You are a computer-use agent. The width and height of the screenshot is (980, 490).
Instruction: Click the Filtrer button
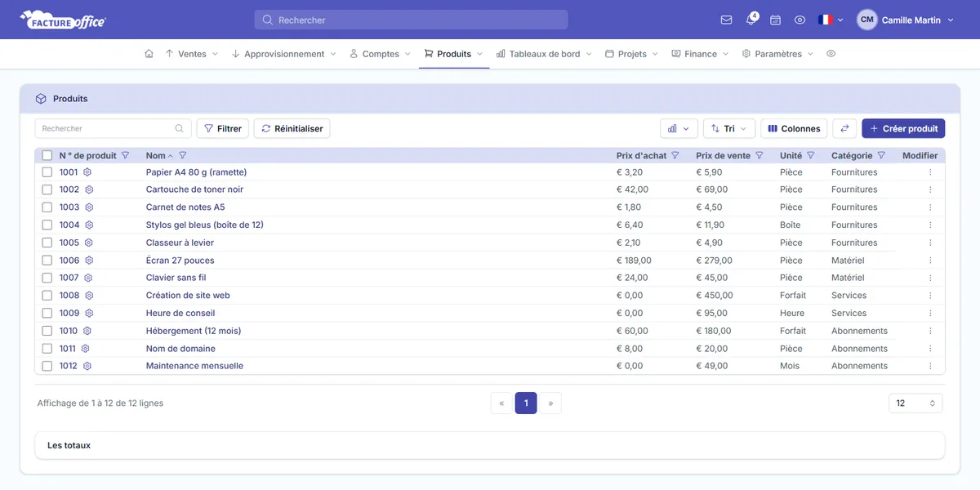pos(223,128)
